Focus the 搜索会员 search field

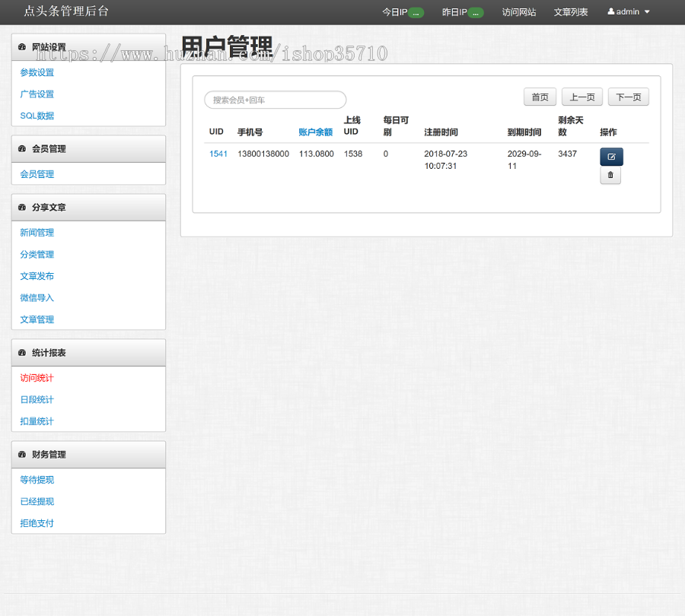point(275,100)
